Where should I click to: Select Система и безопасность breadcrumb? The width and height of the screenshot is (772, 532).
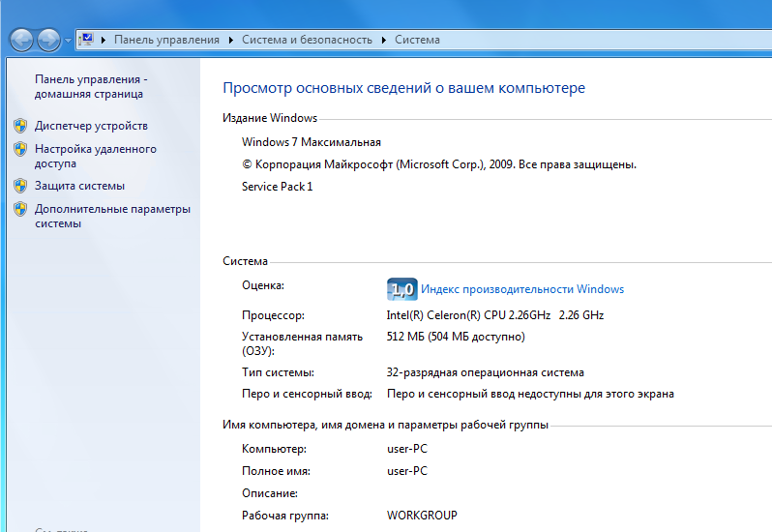click(307, 40)
